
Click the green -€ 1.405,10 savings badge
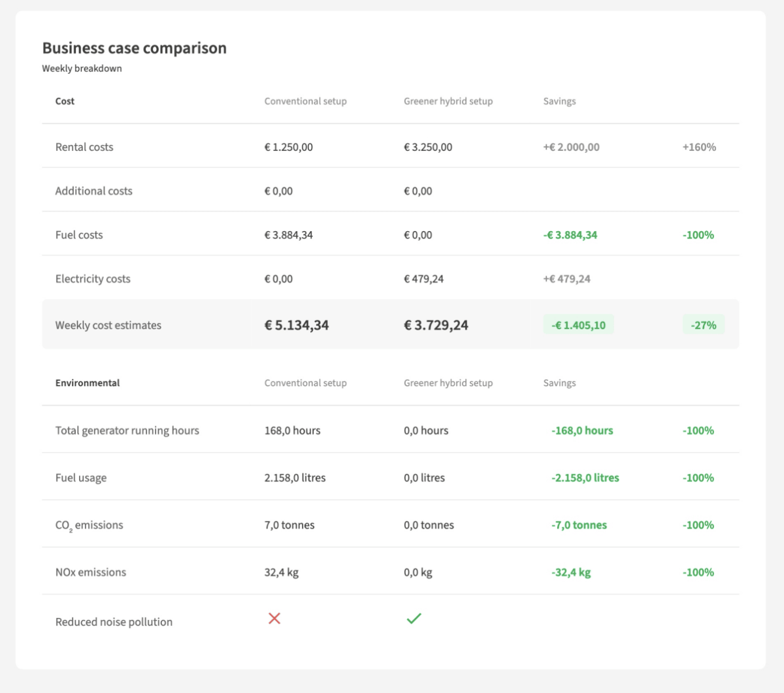(x=578, y=325)
